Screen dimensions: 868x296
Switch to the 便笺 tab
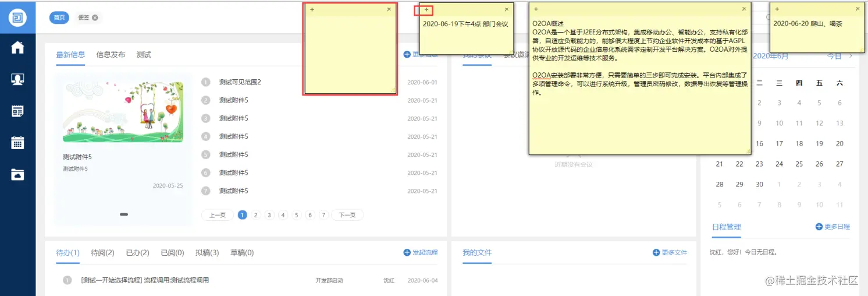click(x=84, y=17)
